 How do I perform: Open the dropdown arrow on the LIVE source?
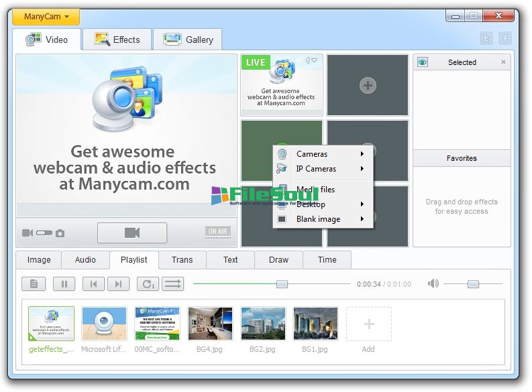(x=314, y=60)
